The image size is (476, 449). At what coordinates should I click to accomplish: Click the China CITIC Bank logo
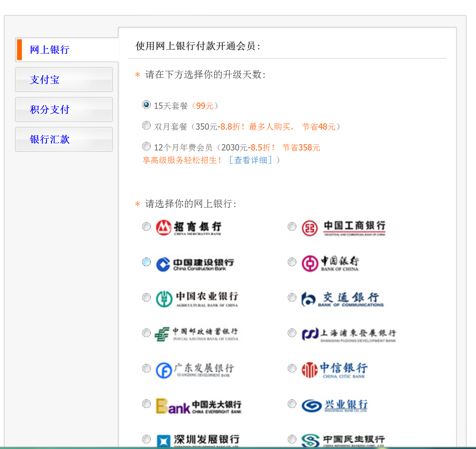pyautogui.click(x=334, y=370)
